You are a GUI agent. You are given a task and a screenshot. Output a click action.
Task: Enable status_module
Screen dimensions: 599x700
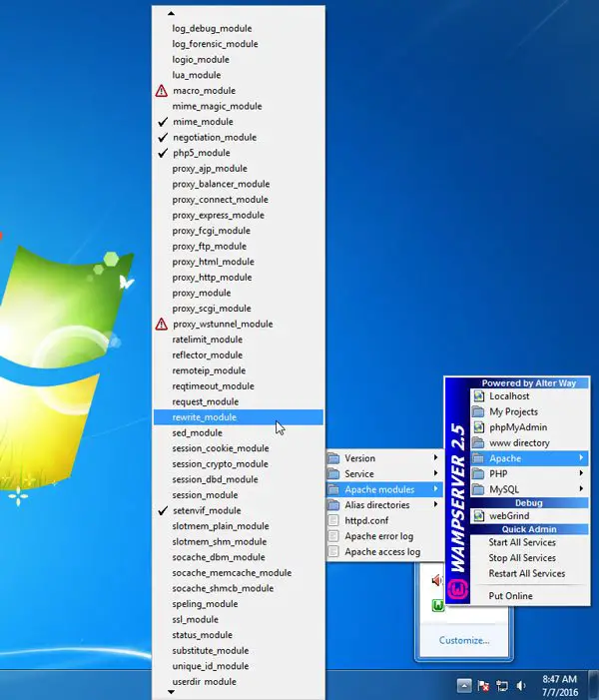(x=238, y=635)
